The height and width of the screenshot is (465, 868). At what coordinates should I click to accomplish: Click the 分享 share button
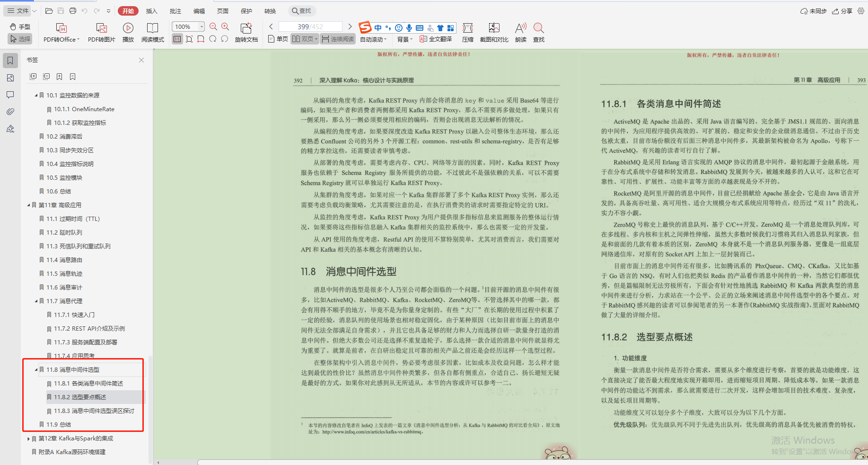(x=842, y=11)
